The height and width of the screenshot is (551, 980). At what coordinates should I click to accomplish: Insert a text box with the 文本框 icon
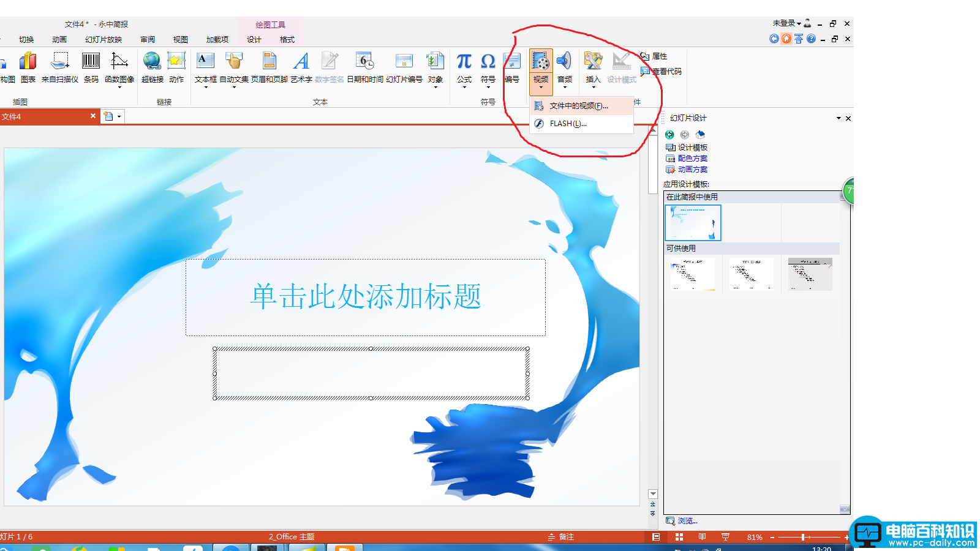[x=205, y=61]
